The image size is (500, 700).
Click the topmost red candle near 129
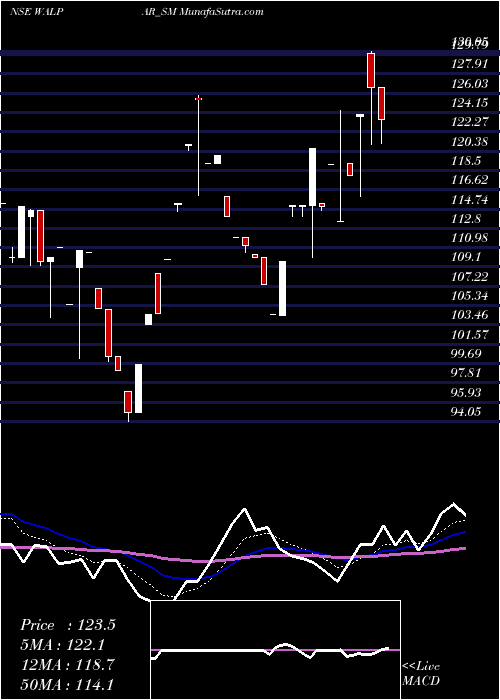pyautogui.click(x=371, y=70)
